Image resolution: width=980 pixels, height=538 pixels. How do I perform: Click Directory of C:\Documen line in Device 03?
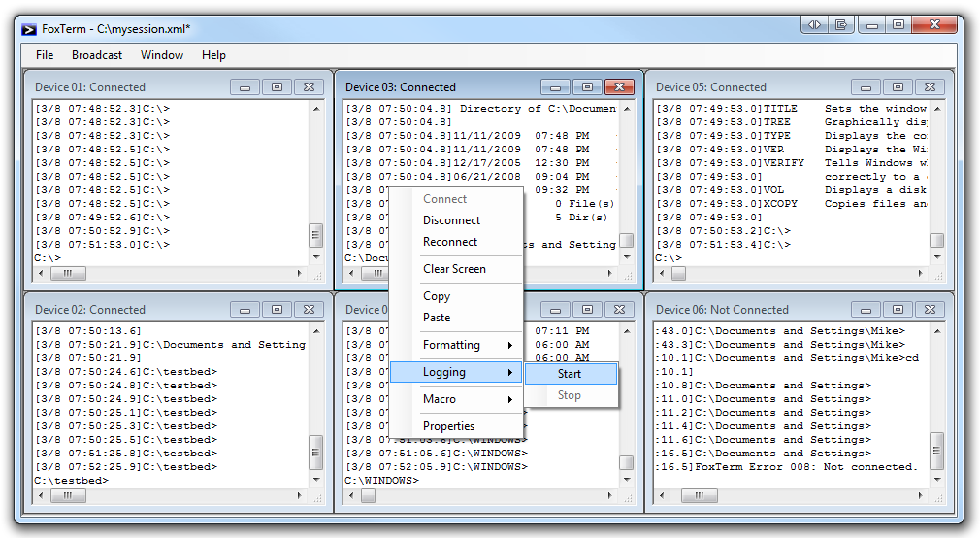pyautogui.click(x=480, y=108)
